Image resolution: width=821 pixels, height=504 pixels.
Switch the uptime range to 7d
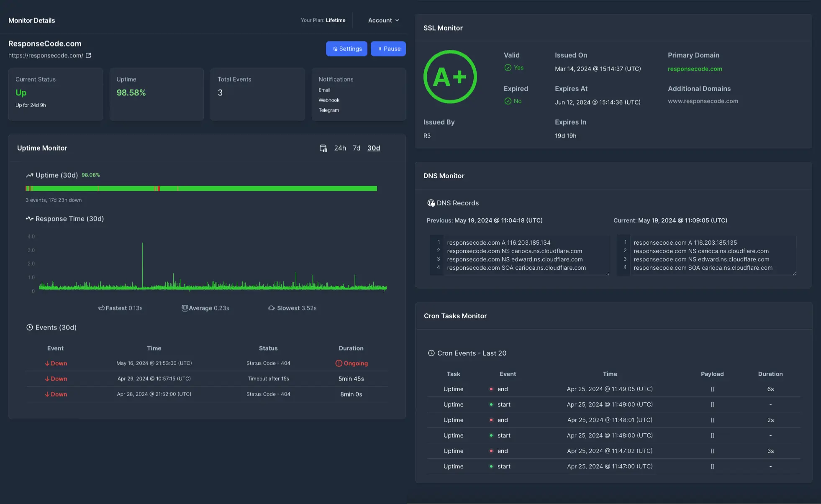357,148
